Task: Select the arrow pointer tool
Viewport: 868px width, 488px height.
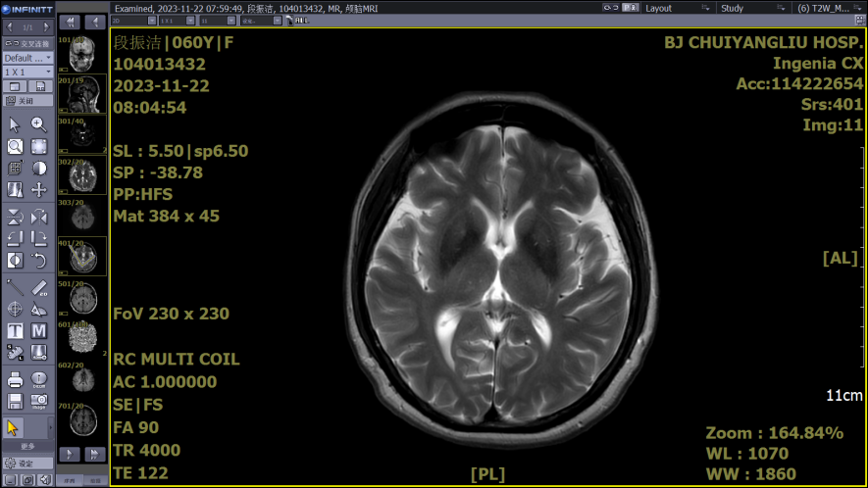Action: click(15, 124)
